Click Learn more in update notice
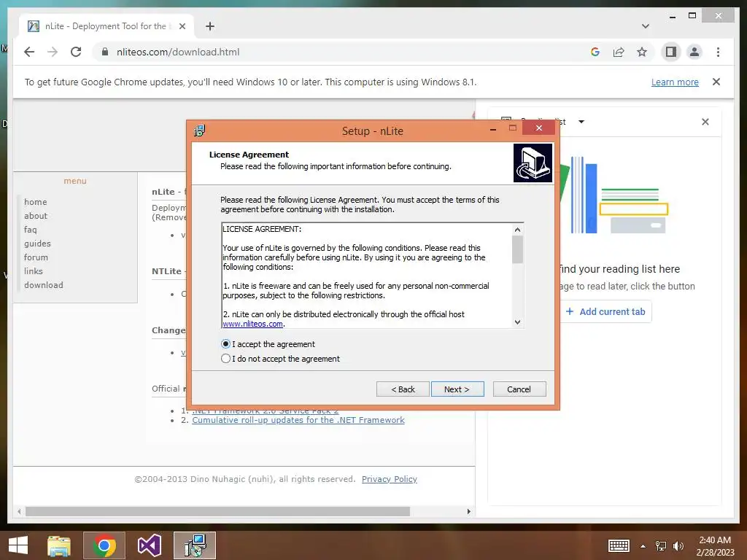Image resolution: width=747 pixels, height=560 pixels. click(x=675, y=82)
